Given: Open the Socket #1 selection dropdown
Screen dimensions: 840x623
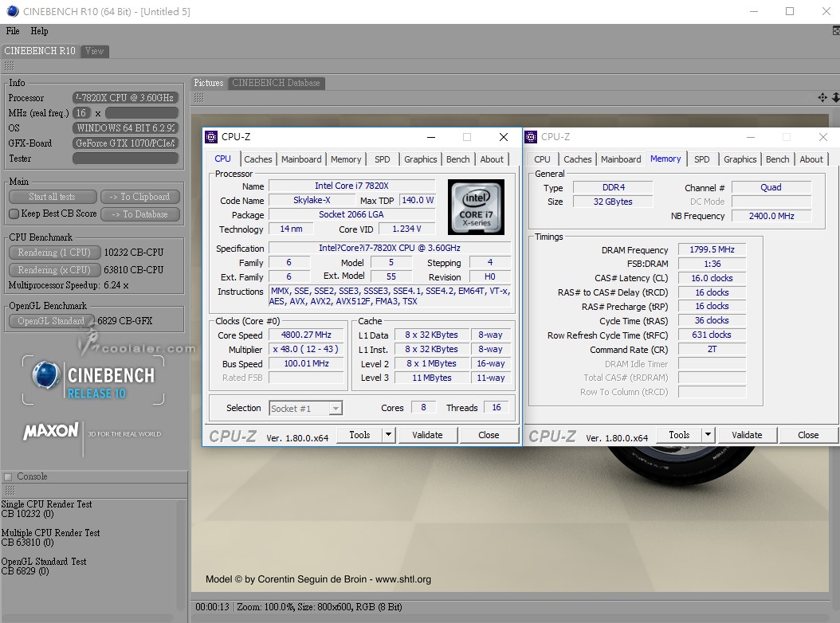Looking at the screenshot, I should tap(336, 409).
